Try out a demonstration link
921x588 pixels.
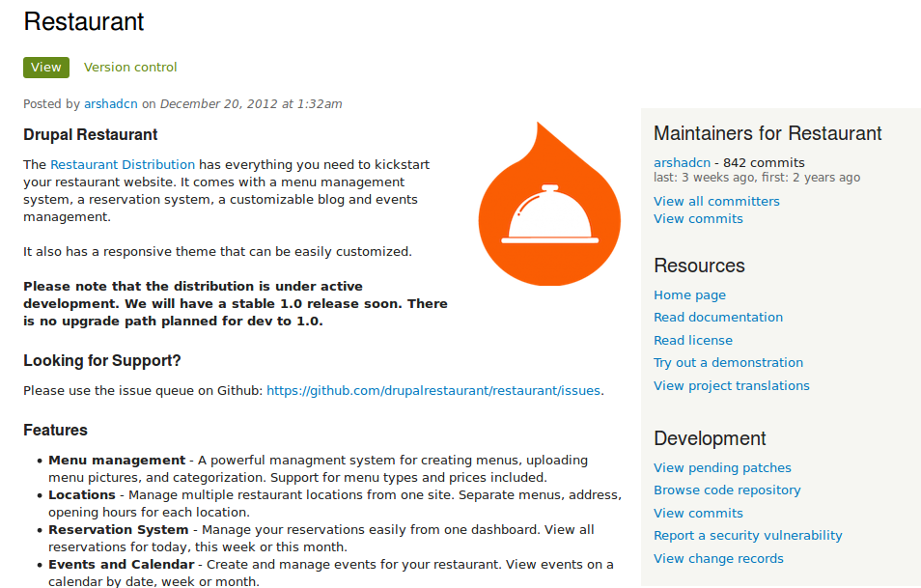click(728, 363)
